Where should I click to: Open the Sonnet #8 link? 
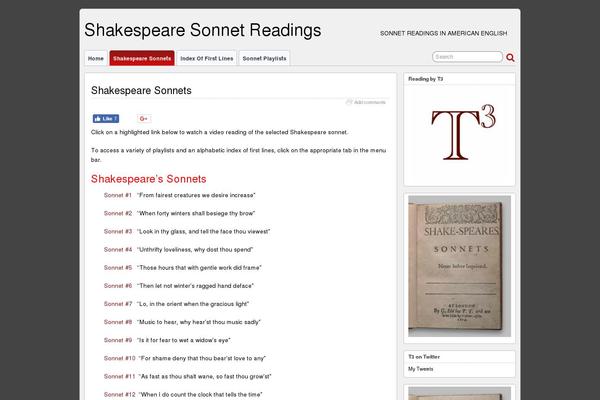[118, 322]
